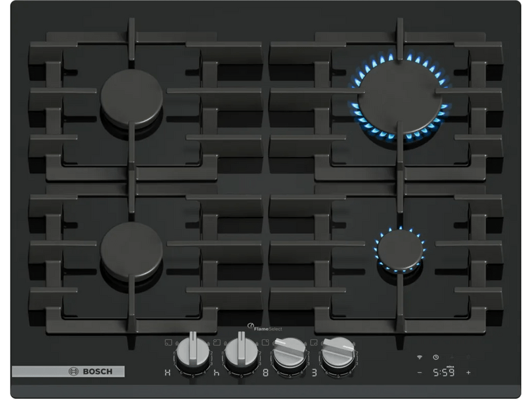
Task: Tap the burner position icon beside the second knob
Action: 217,342
